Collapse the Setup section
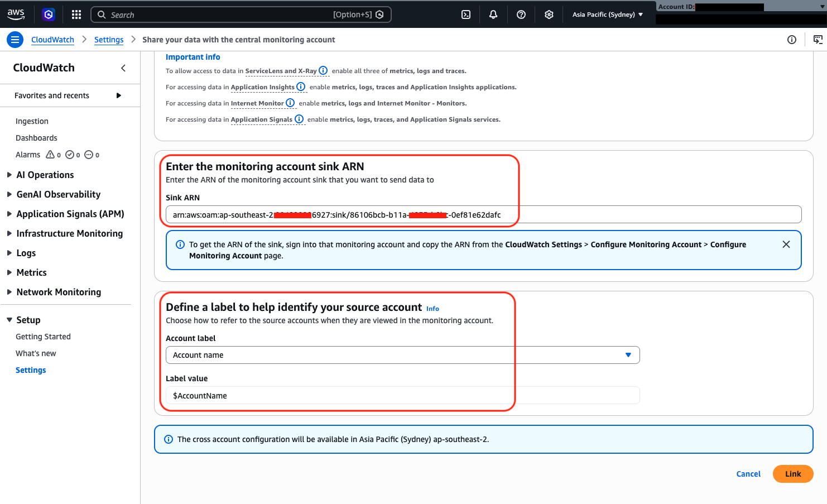Screen dimensions: 827x504 pos(9,320)
